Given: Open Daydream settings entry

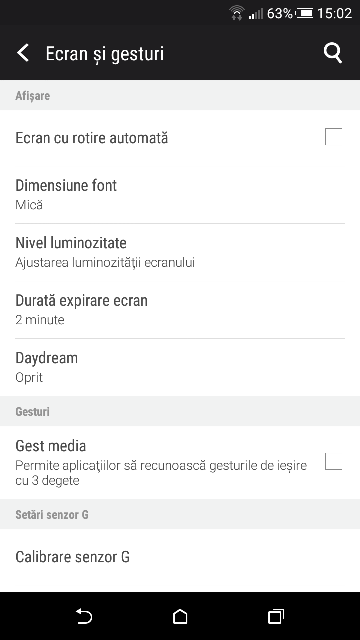Looking at the screenshot, I should tap(180, 367).
